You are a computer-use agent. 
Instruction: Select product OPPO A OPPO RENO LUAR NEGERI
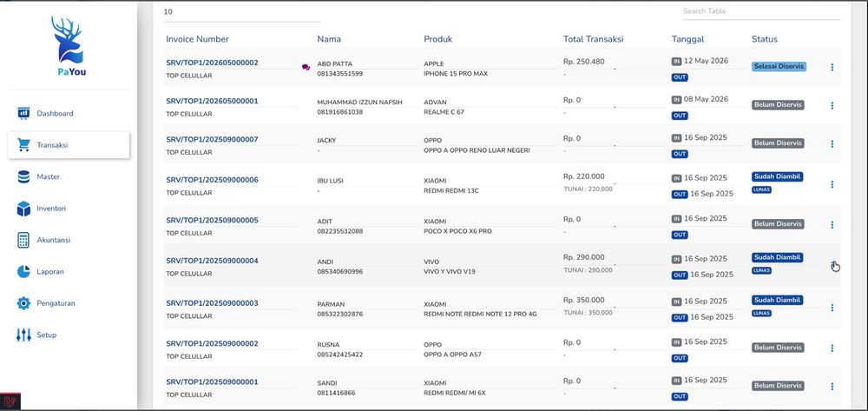click(x=477, y=150)
